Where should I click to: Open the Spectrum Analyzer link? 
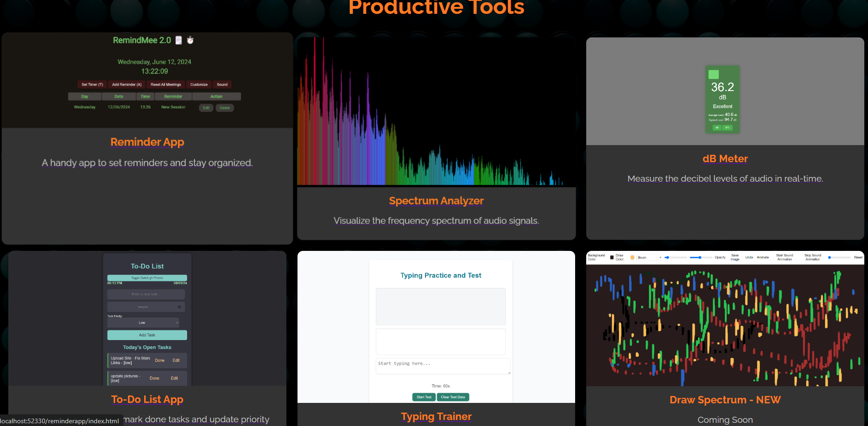[436, 201]
